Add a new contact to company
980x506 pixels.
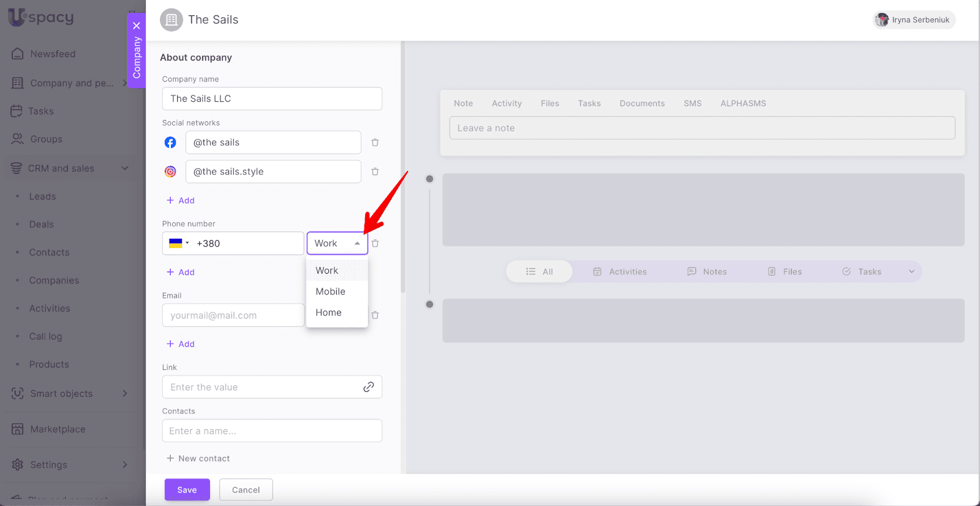(x=198, y=459)
